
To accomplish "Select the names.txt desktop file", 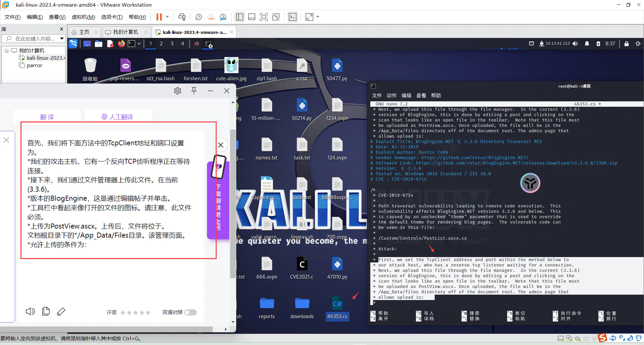I will pos(267,149).
